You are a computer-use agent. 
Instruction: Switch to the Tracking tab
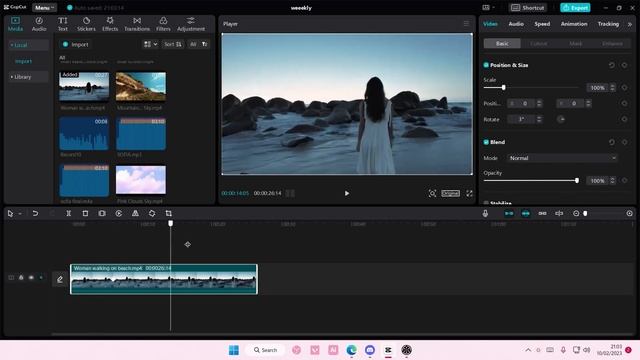(x=608, y=24)
